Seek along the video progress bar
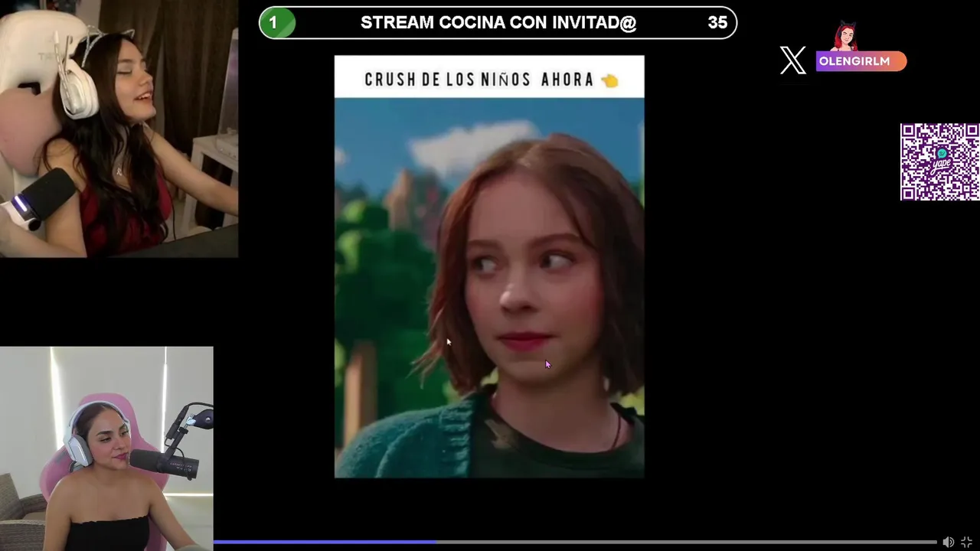Viewport: 980px width, 551px height. (574, 542)
